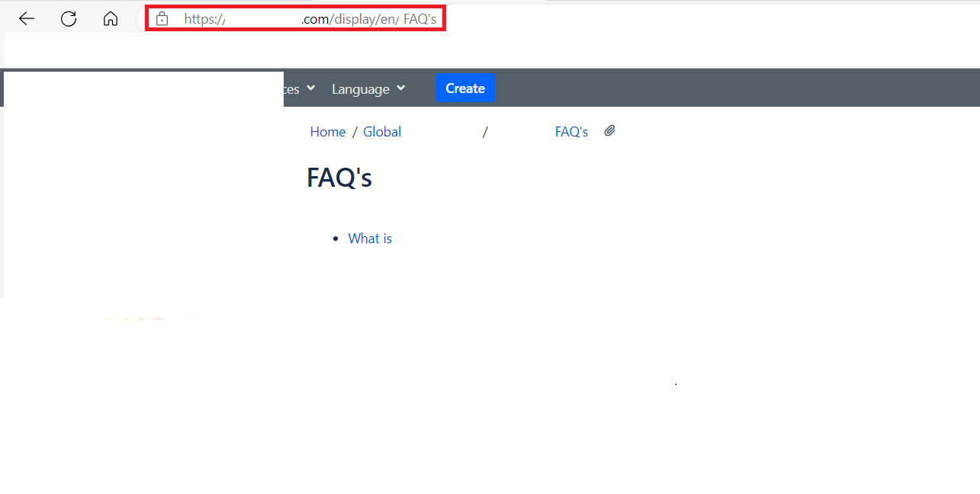Image resolution: width=980 pixels, height=494 pixels.
Task: Click the blue Create button
Action: point(465,88)
